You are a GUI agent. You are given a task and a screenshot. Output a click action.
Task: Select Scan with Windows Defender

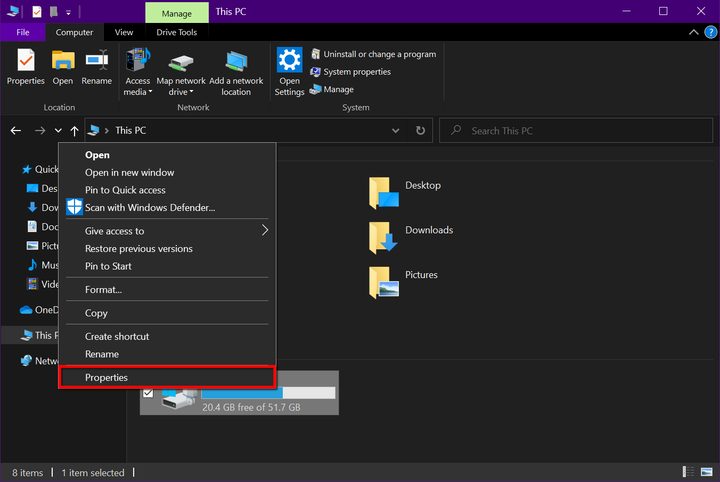(167, 207)
